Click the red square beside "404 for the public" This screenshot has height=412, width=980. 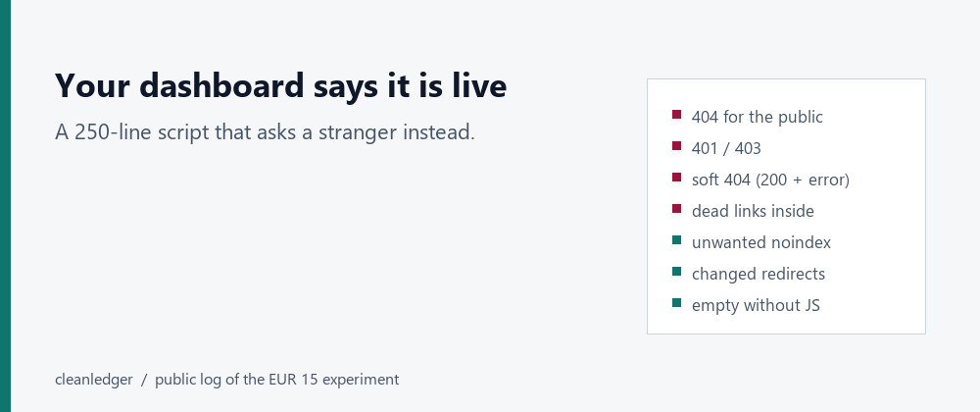pos(676,115)
